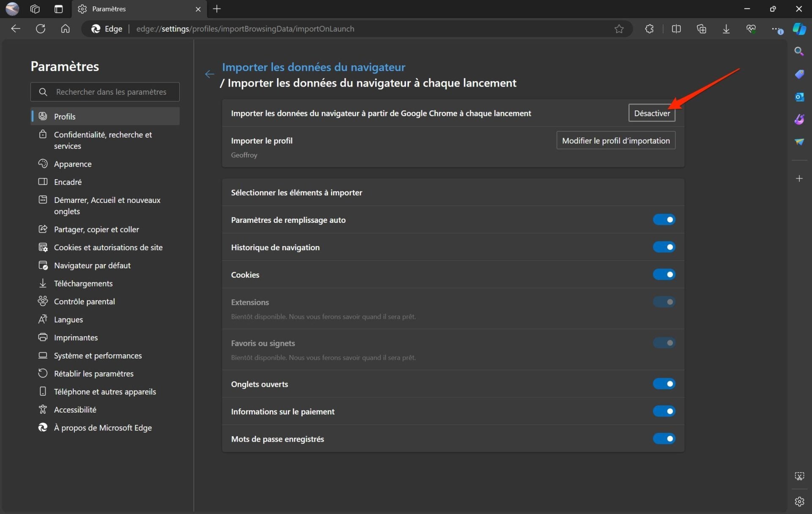
Task: Click Modifier le profil d'importation button
Action: pos(615,141)
